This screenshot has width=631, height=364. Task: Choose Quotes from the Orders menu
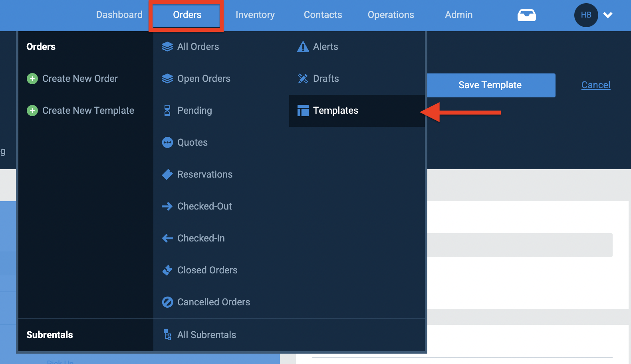pyautogui.click(x=192, y=142)
